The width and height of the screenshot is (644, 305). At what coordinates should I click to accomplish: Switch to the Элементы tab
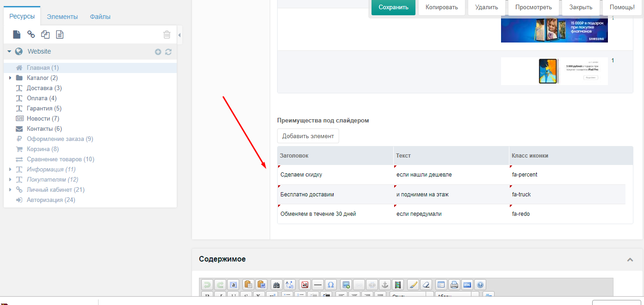(x=62, y=17)
